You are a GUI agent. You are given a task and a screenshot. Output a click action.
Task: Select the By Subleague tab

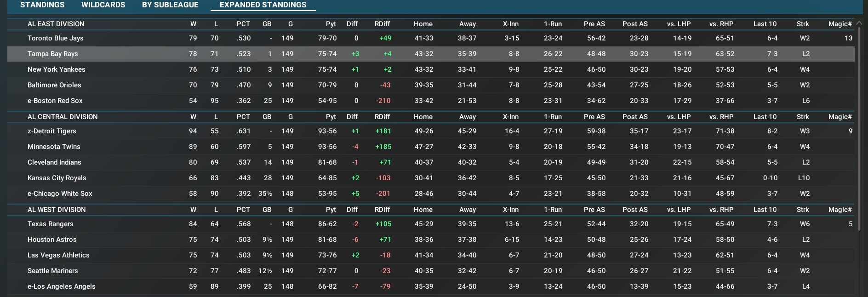(x=170, y=5)
